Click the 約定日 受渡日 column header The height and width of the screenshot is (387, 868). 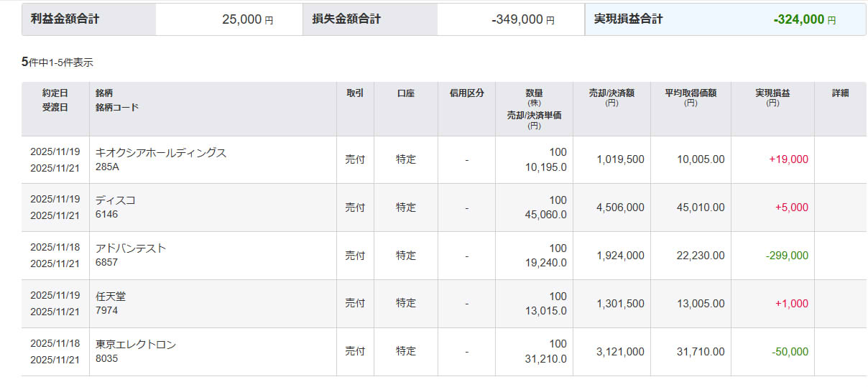coord(55,100)
